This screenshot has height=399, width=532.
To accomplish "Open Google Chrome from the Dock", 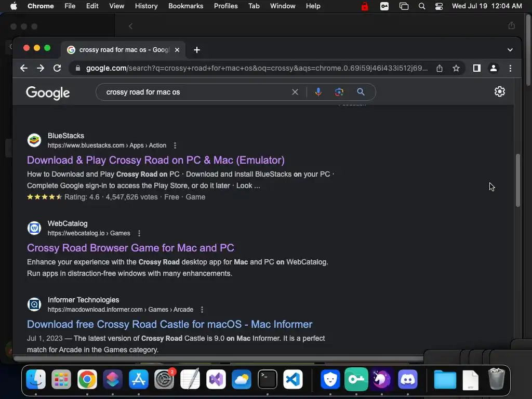I will tap(87, 379).
